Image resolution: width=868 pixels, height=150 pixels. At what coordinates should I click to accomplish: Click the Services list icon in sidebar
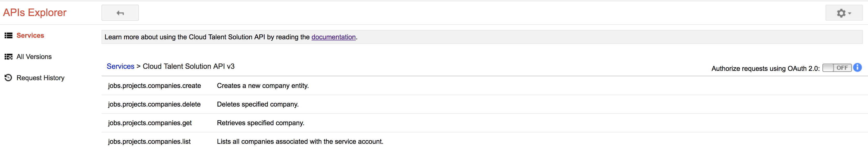9,35
